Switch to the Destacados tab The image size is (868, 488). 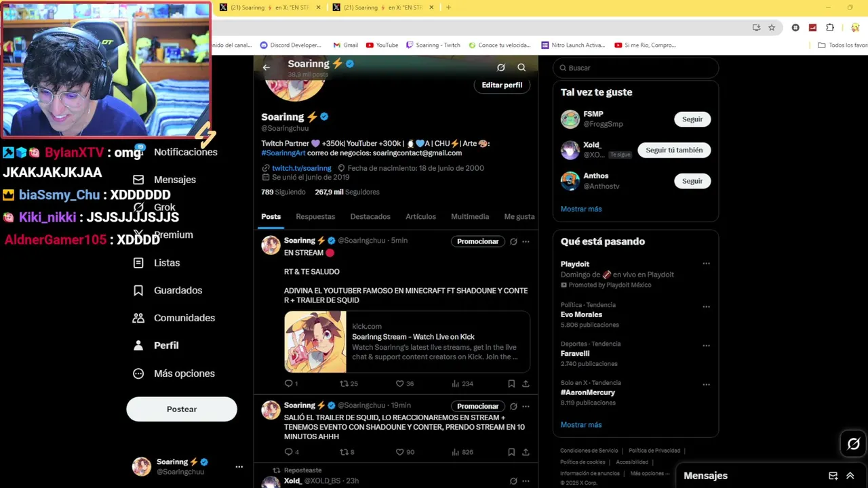tap(370, 217)
